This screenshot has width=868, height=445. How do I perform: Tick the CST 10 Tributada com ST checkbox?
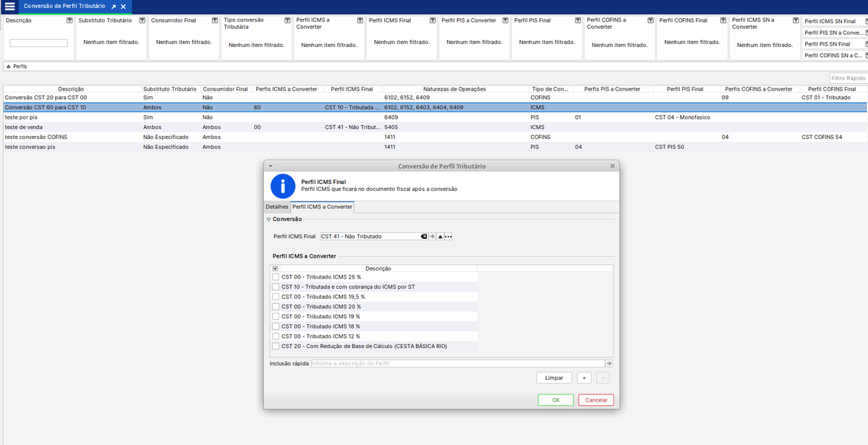coord(275,287)
